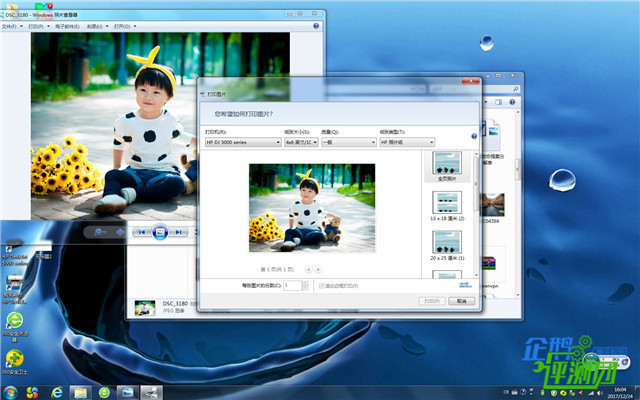Click E-mail in Photo Viewer toolbar
Image resolution: width=640 pixels, height=400 pixels.
(67, 26)
